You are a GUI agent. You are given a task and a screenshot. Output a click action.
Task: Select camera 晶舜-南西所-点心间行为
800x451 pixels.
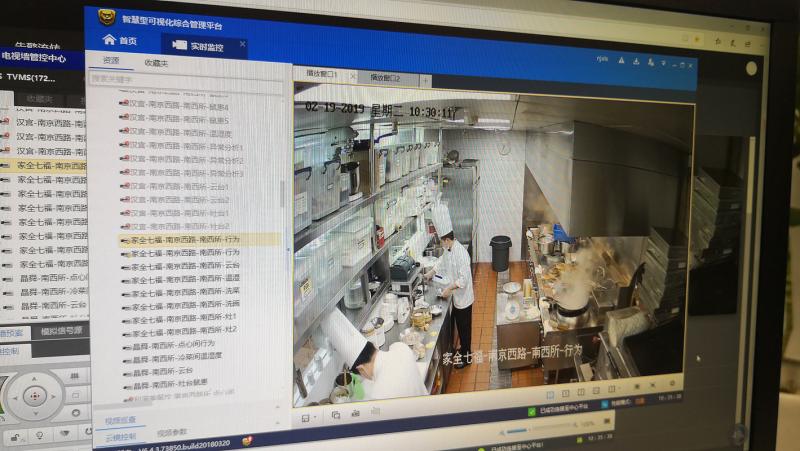tap(174, 344)
